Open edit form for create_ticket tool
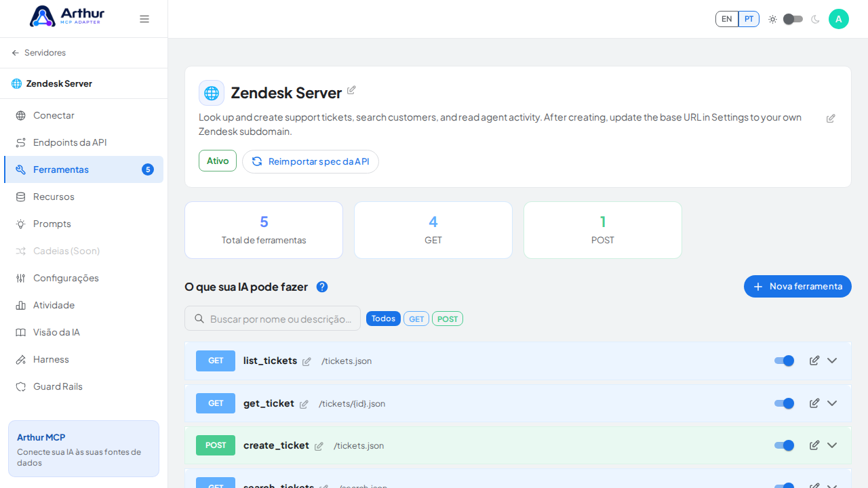 tap(814, 445)
